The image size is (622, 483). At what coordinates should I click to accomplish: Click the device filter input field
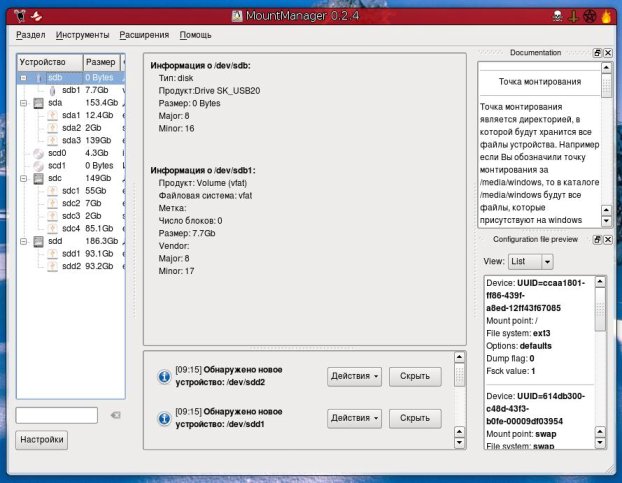(x=57, y=415)
